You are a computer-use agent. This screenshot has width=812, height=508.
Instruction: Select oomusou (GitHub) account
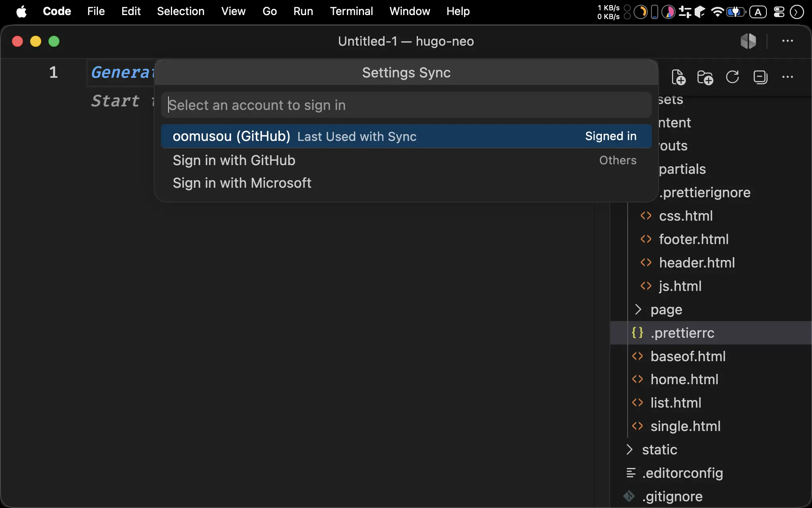pos(406,136)
